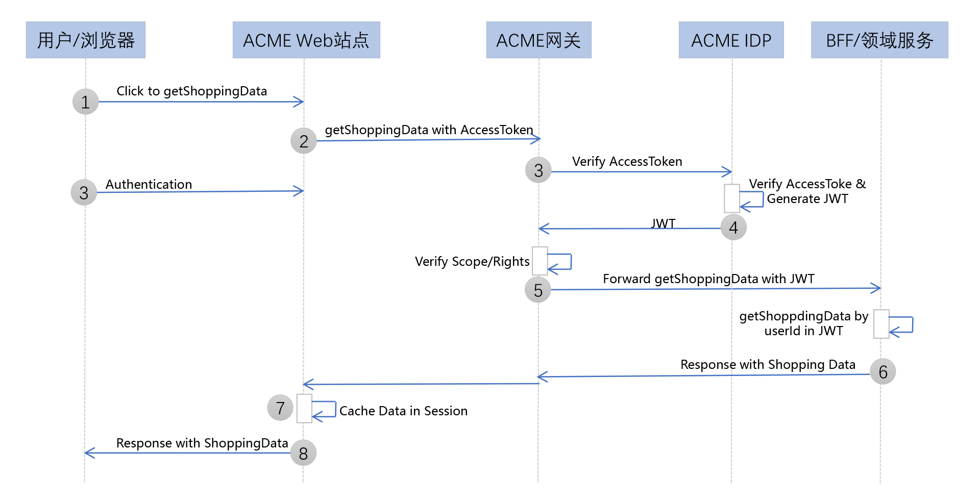The height and width of the screenshot is (500, 980).
Task: Click step 3 circle beside Verify AccessToken
Action: point(538,170)
